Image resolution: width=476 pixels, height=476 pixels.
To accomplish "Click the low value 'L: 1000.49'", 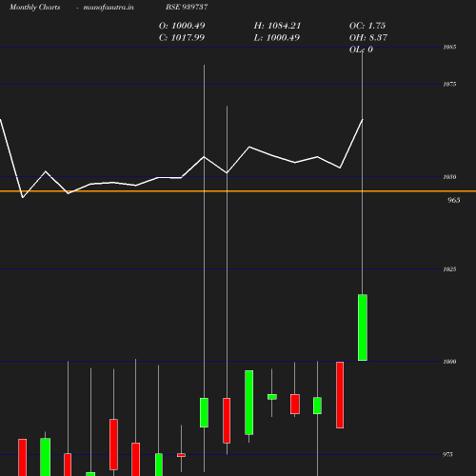I will tap(277, 38).
